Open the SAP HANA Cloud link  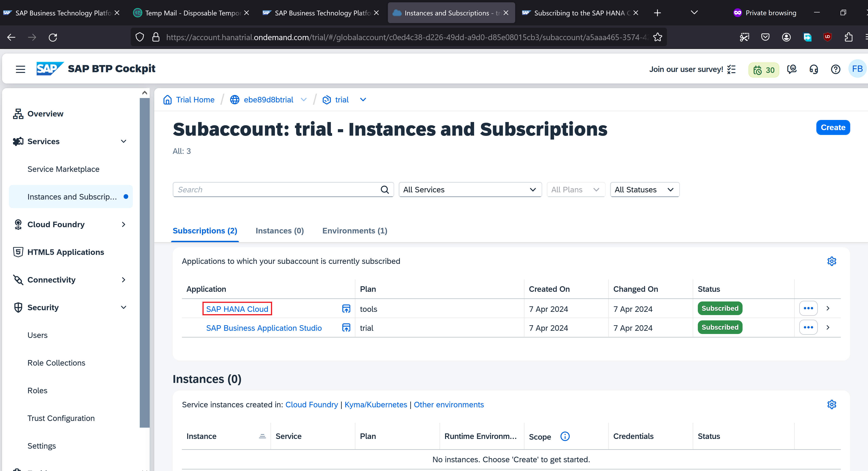[237, 309]
